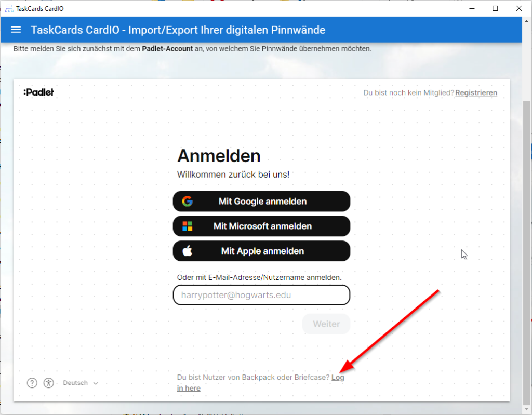532x415 pixels.
Task: Open the Registrieren link
Action: click(x=476, y=92)
